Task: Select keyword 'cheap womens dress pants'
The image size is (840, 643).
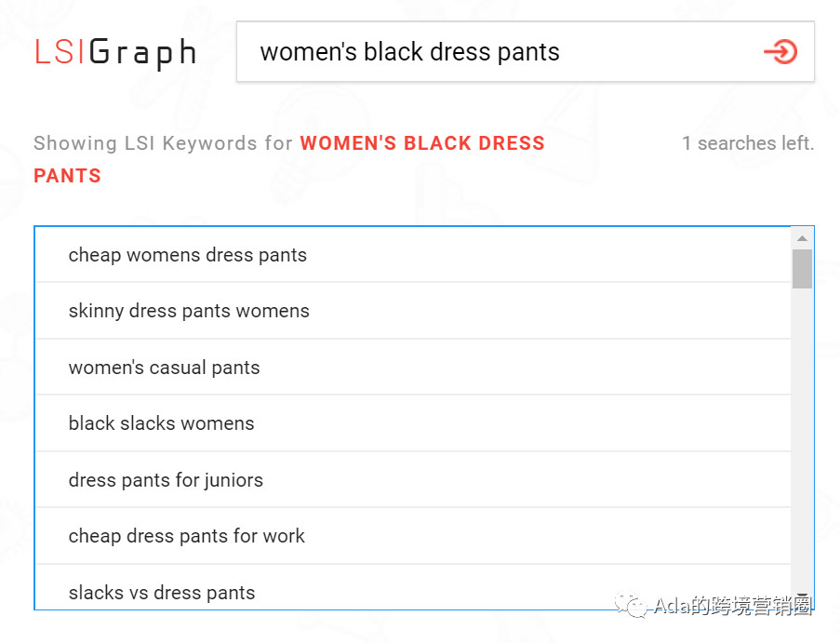Action: tap(188, 255)
